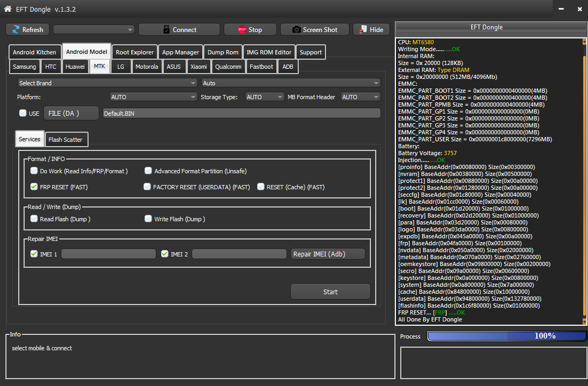The image size is (588, 386).
Task: Open the Flash Scatter tab
Action: click(66, 140)
